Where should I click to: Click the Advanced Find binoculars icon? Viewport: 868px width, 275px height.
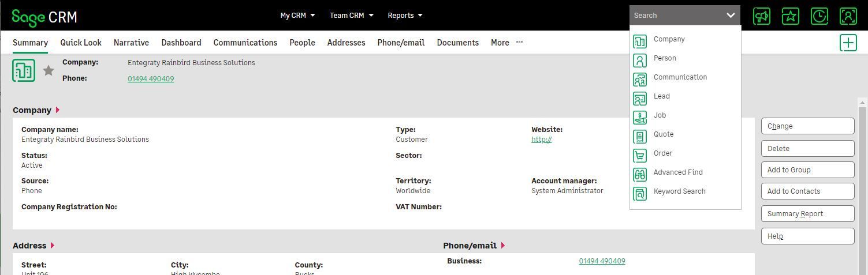(x=640, y=175)
